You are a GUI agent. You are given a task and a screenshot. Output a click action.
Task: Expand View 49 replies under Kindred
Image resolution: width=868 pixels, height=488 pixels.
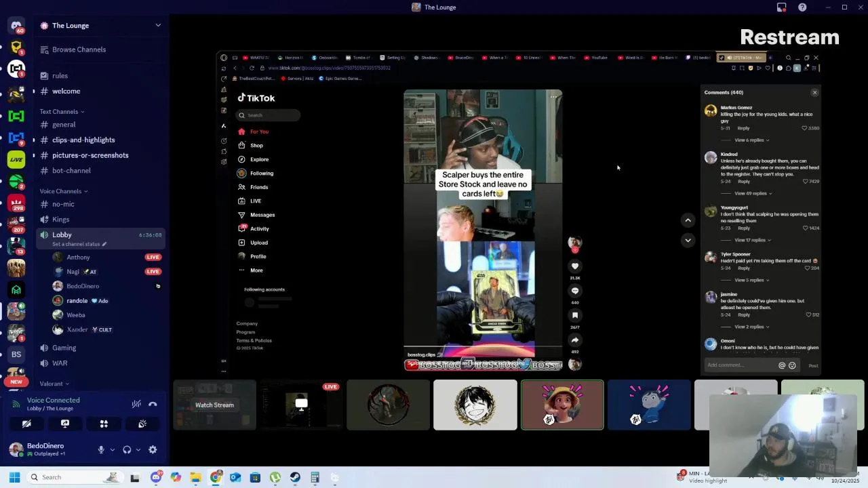pos(753,194)
